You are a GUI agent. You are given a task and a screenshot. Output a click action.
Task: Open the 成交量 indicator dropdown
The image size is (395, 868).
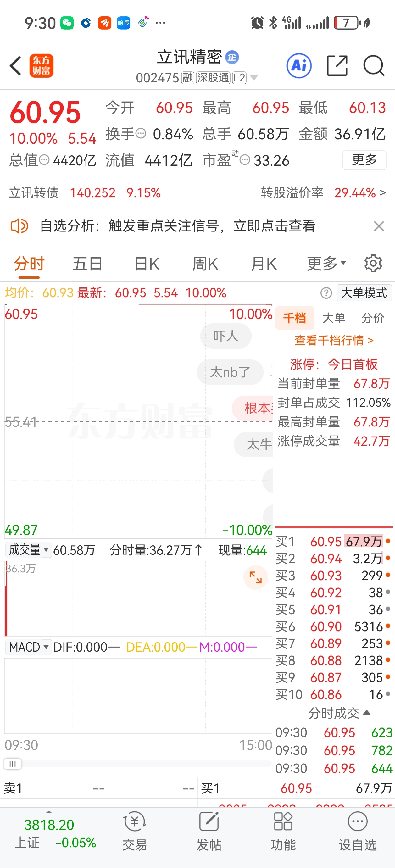pyautogui.click(x=29, y=550)
